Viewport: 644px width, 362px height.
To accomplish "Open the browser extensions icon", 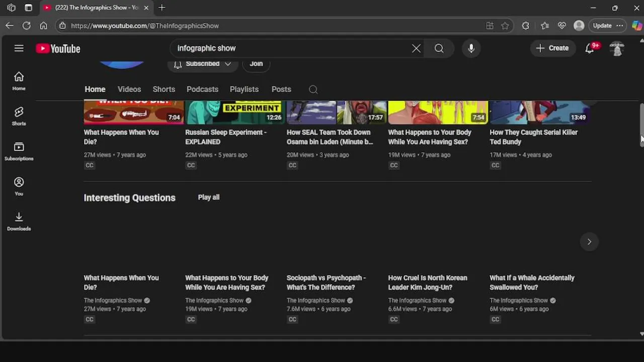I will [x=526, y=26].
